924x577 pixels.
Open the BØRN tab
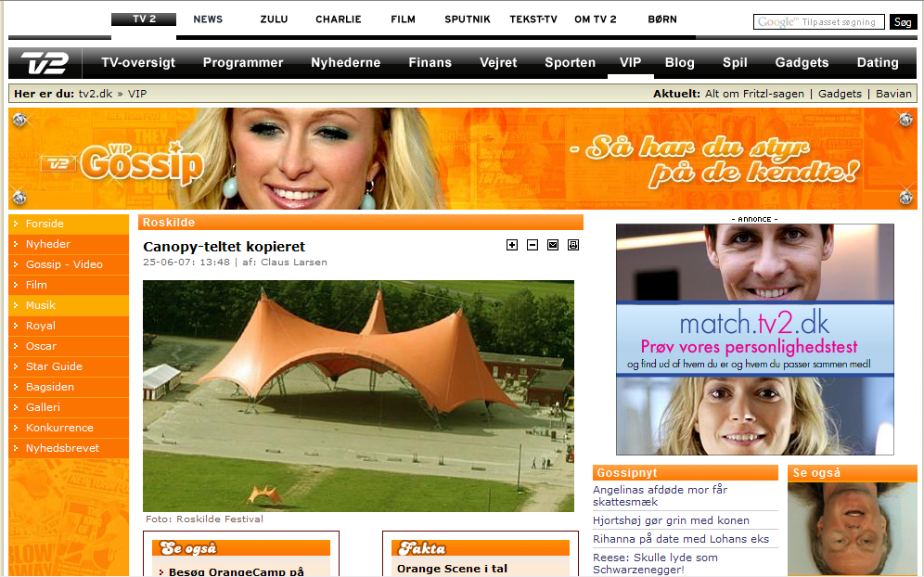point(662,19)
